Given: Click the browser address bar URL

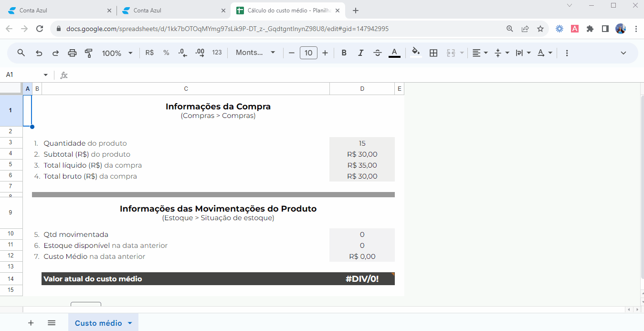Looking at the screenshot, I should [x=227, y=29].
